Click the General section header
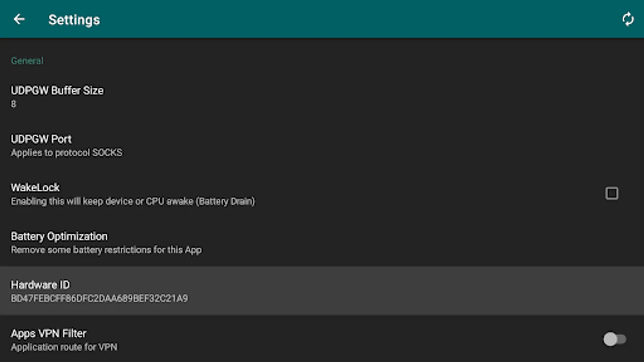 point(27,61)
